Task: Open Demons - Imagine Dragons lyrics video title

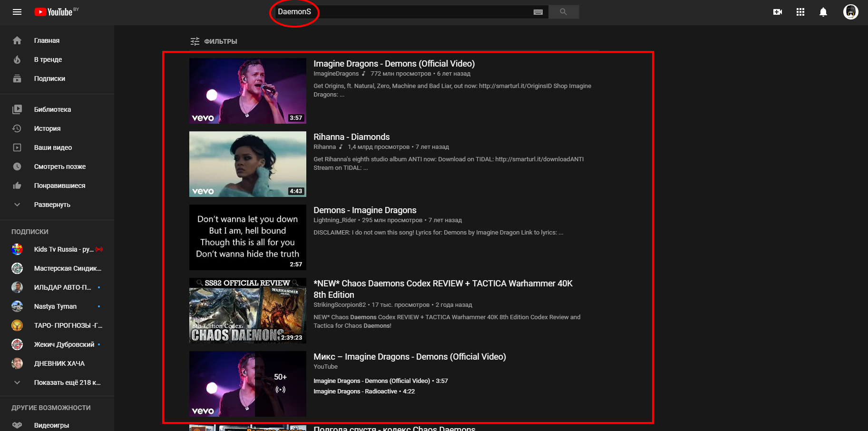Action: pos(365,210)
